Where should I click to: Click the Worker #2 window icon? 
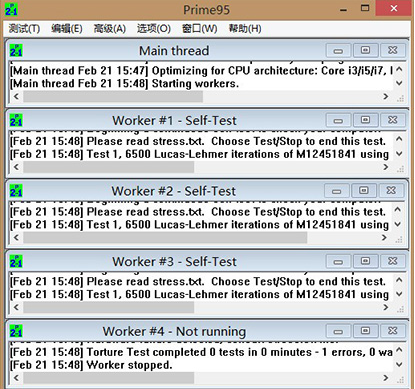tap(16, 191)
